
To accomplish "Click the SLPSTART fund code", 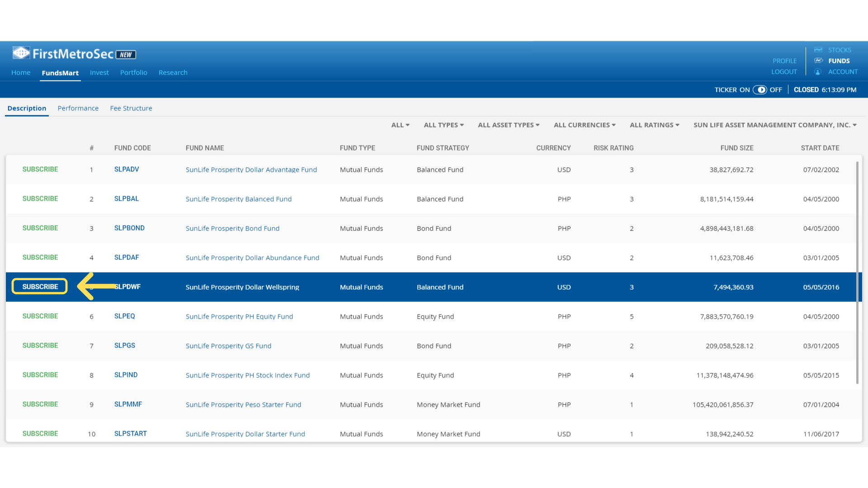I will tap(130, 434).
